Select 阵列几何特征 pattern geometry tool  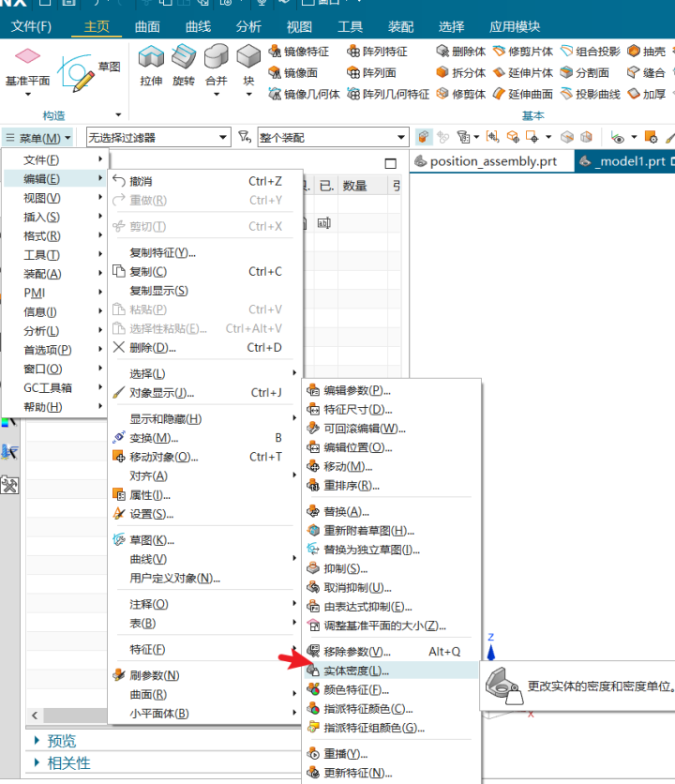pyautogui.click(x=388, y=94)
